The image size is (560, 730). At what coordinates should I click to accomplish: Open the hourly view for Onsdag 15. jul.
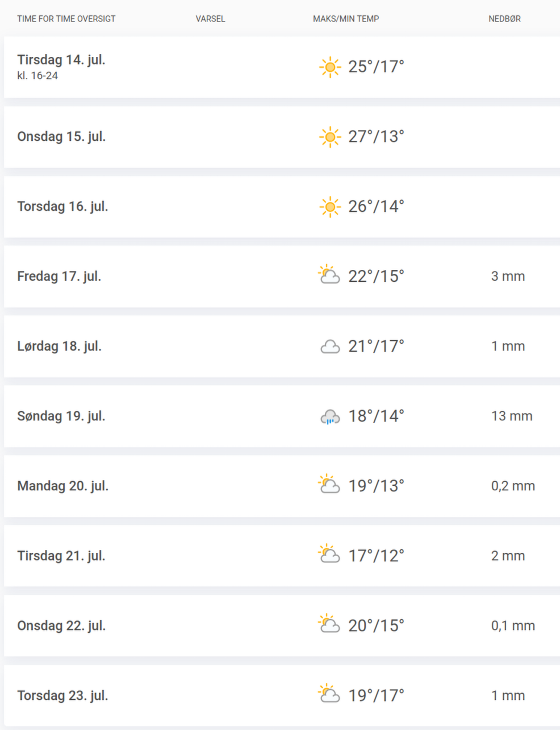pyautogui.click(x=282, y=137)
